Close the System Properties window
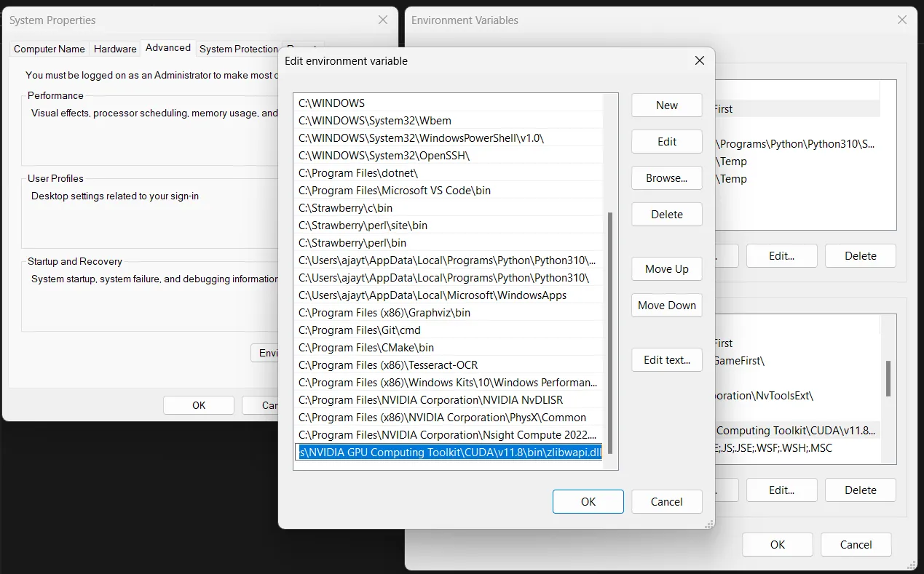This screenshot has width=924, height=574. click(383, 20)
